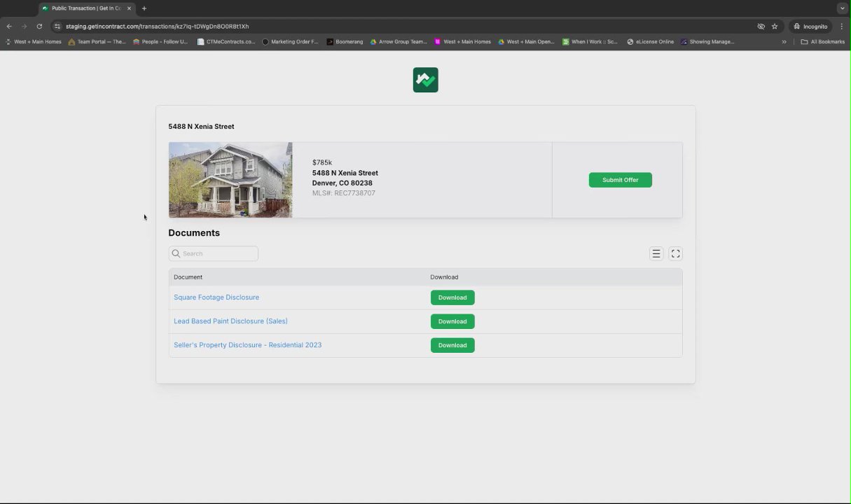Click the $785k price text
The image size is (851, 504).
322,162
